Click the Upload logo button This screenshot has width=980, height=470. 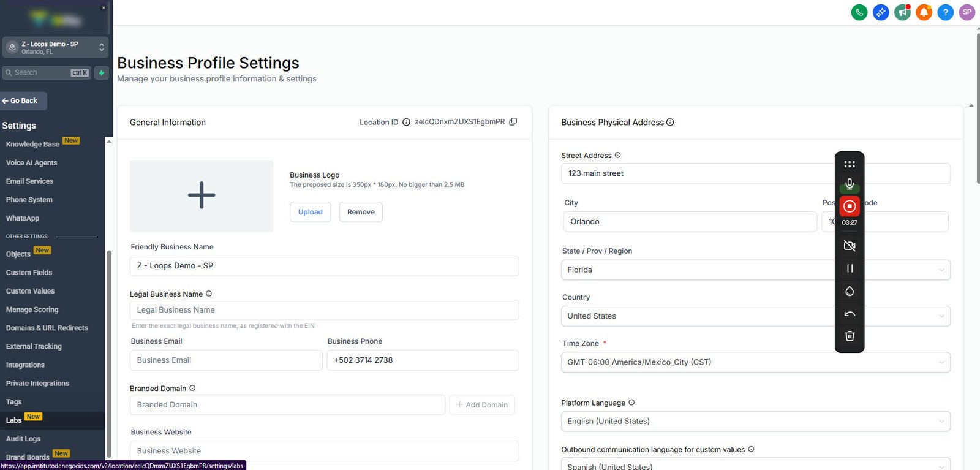point(311,212)
